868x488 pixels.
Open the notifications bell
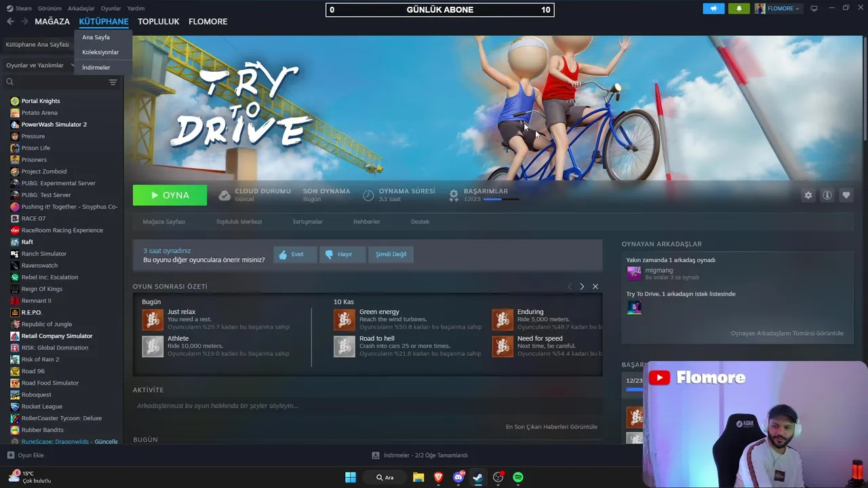point(738,8)
